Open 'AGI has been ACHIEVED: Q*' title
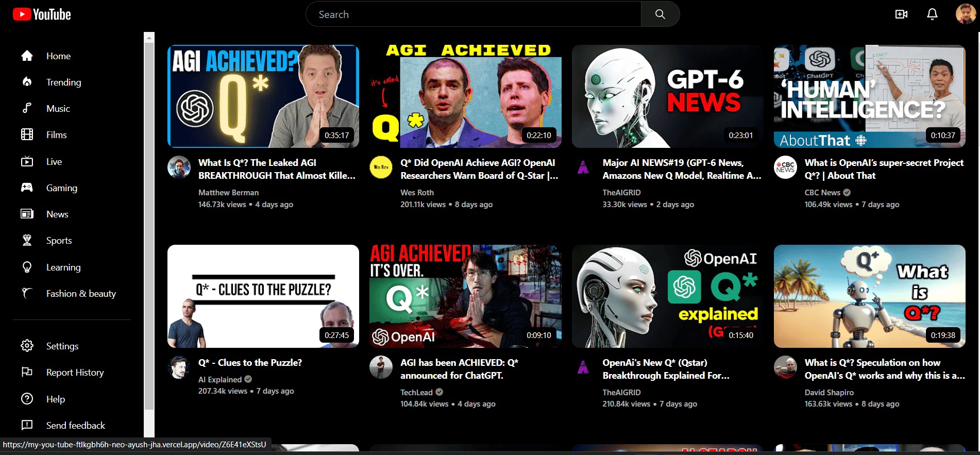 click(x=459, y=369)
